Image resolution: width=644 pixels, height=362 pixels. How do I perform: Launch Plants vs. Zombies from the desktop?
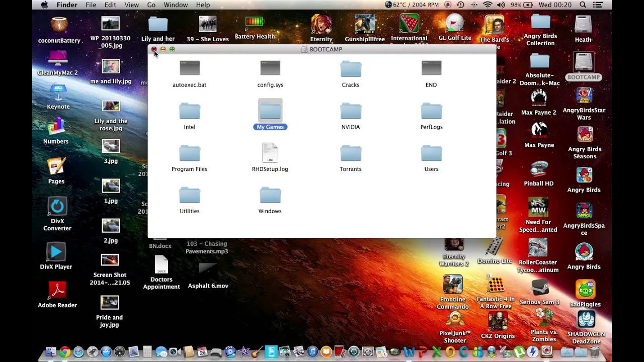click(544, 317)
